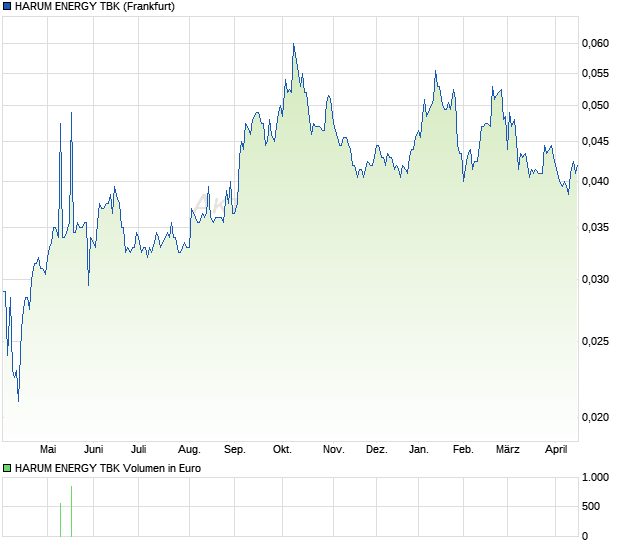620x546 pixels.
Task: Select the 'Dez.' month label
Action: tap(376, 450)
